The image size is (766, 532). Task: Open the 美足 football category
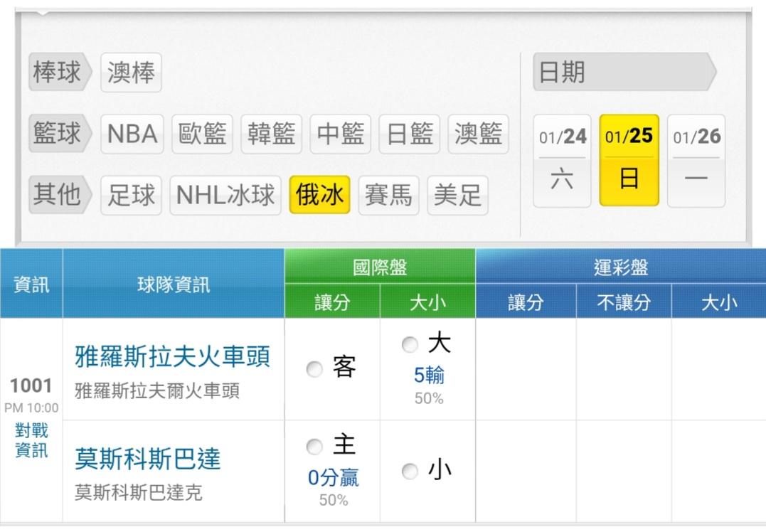coord(457,195)
